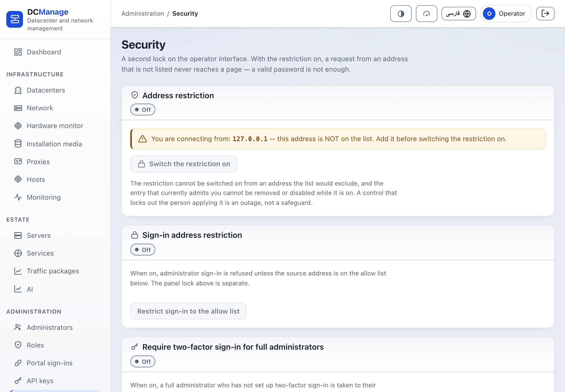This screenshot has width=565, height=392.
Task: Open the Operator profile chip
Action: tap(506, 14)
